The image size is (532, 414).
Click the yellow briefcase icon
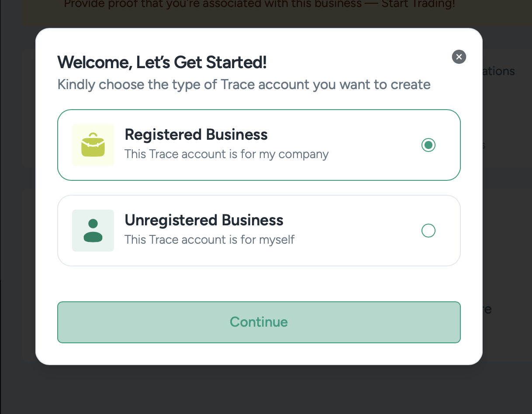93,145
